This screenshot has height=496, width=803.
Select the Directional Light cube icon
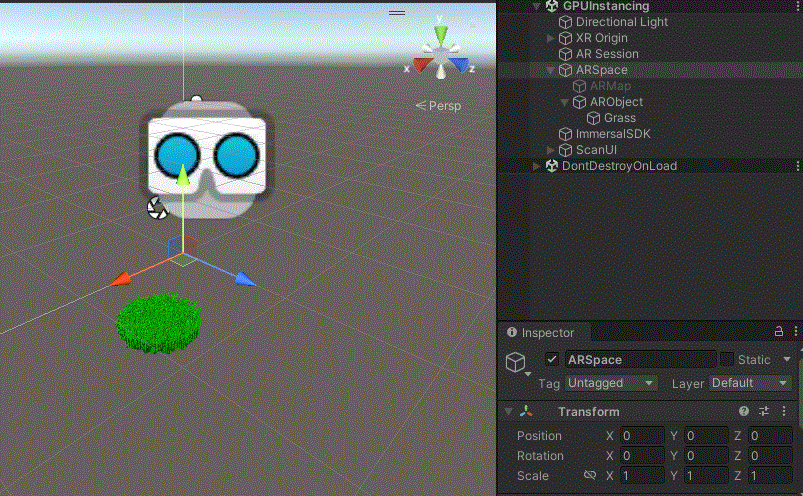click(565, 22)
